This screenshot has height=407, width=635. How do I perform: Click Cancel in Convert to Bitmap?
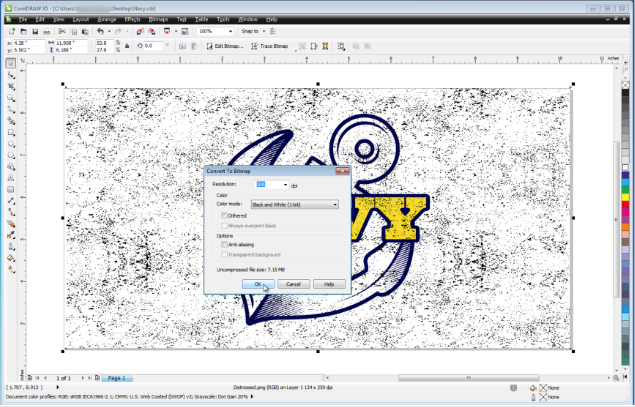[293, 284]
